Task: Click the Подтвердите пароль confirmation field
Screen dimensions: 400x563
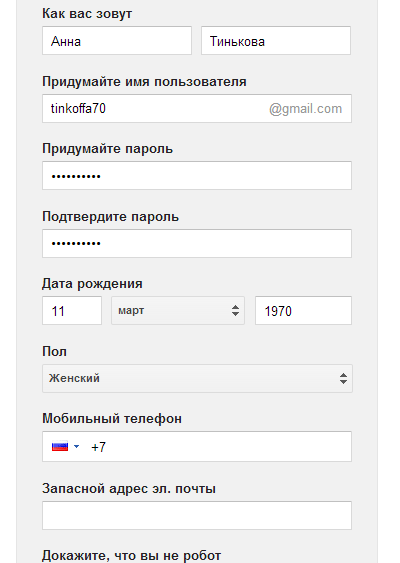Action: click(197, 243)
